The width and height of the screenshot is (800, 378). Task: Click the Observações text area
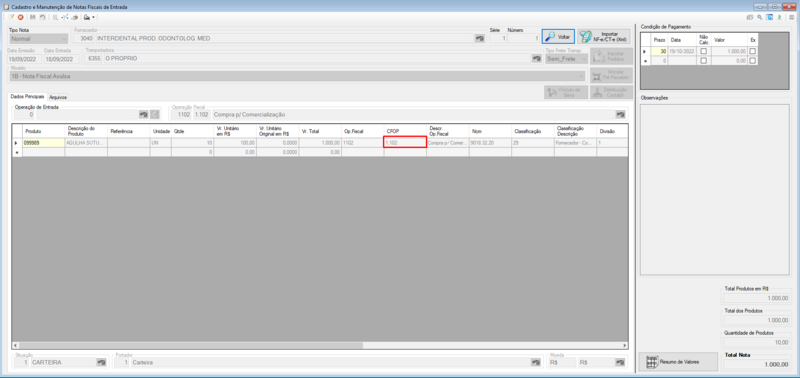coord(714,188)
